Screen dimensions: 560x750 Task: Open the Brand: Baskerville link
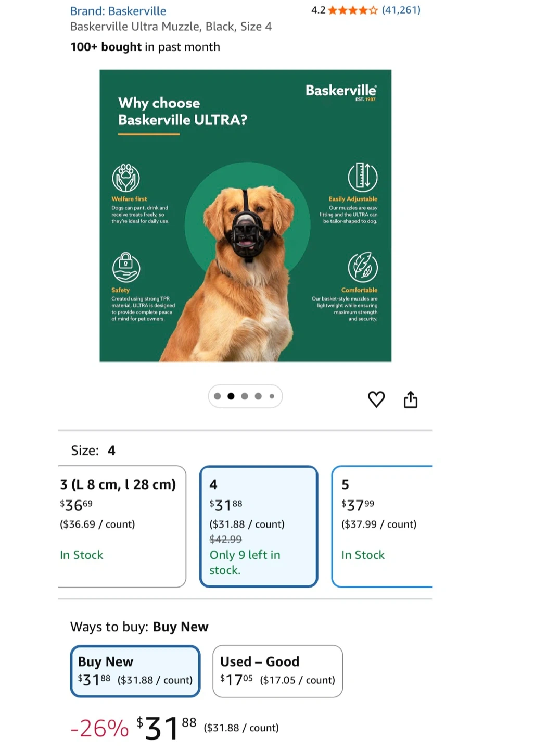pyautogui.click(x=118, y=11)
